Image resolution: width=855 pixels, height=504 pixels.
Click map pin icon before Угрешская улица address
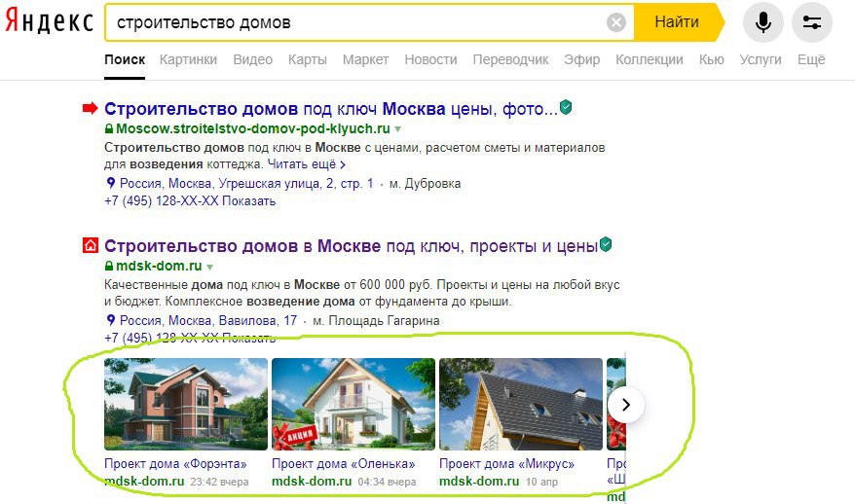111,183
